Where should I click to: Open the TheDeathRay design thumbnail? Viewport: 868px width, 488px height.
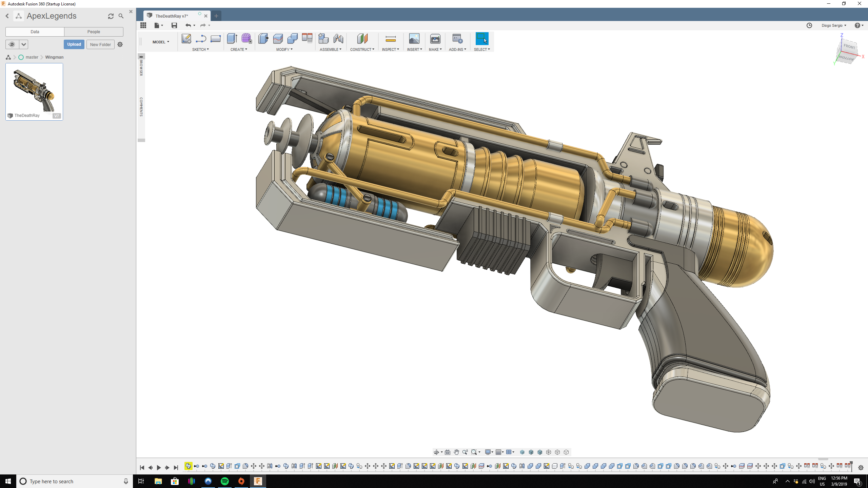pyautogui.click(x=34, y=91)
